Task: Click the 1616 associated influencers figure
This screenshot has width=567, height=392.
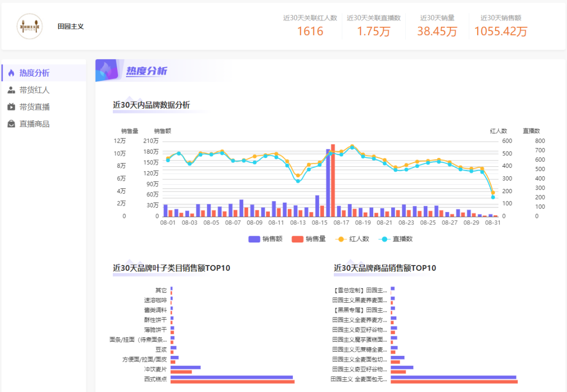Action: 310,31
